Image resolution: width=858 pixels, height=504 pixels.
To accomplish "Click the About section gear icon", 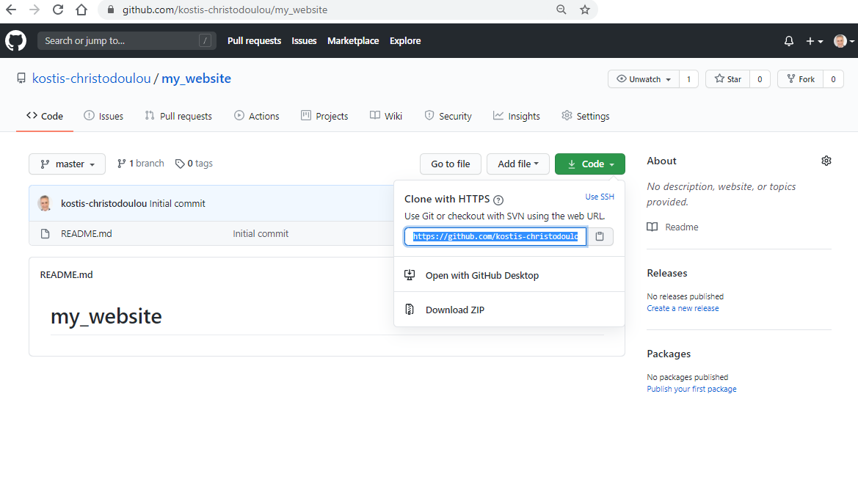I will point(826,161).
